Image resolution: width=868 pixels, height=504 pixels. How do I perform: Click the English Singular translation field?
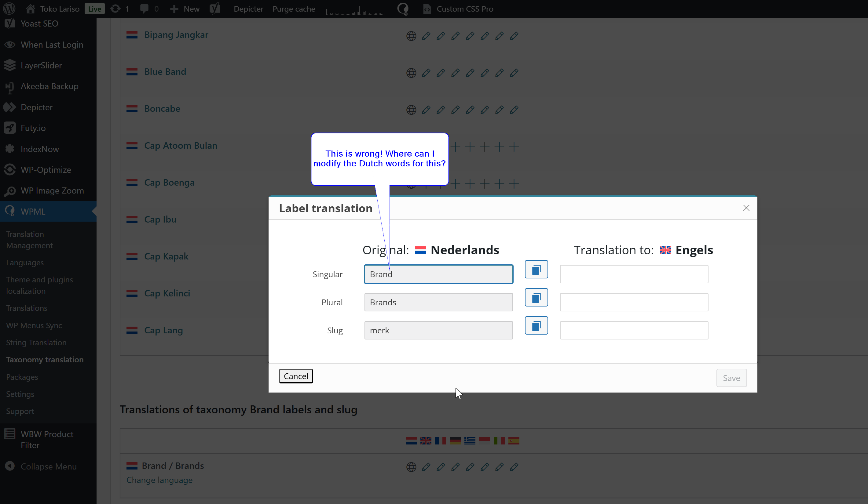(634, 274)
